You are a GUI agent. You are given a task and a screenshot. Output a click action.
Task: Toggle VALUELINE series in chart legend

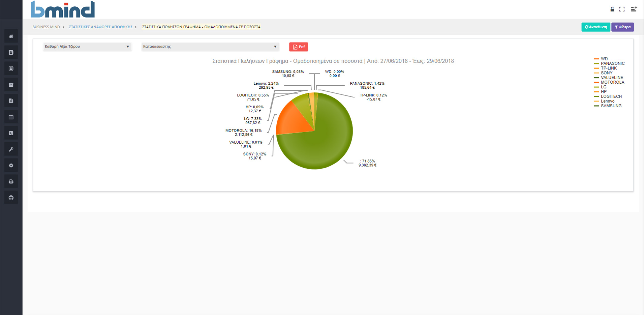[609, 78]
